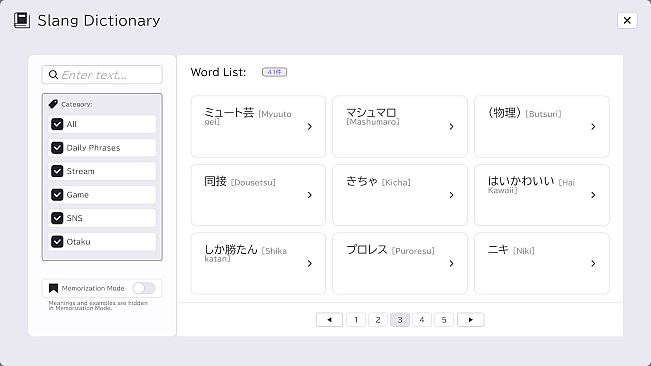Expand Butsuri card chevron arrow
The height and width of the screenshot is (366, 651).
coord(593,127)
